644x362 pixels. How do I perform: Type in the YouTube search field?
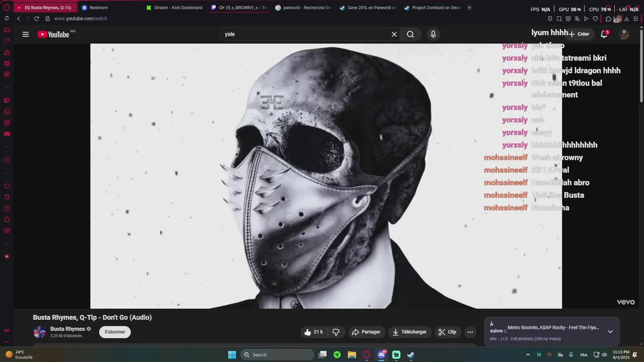[306, 34]
